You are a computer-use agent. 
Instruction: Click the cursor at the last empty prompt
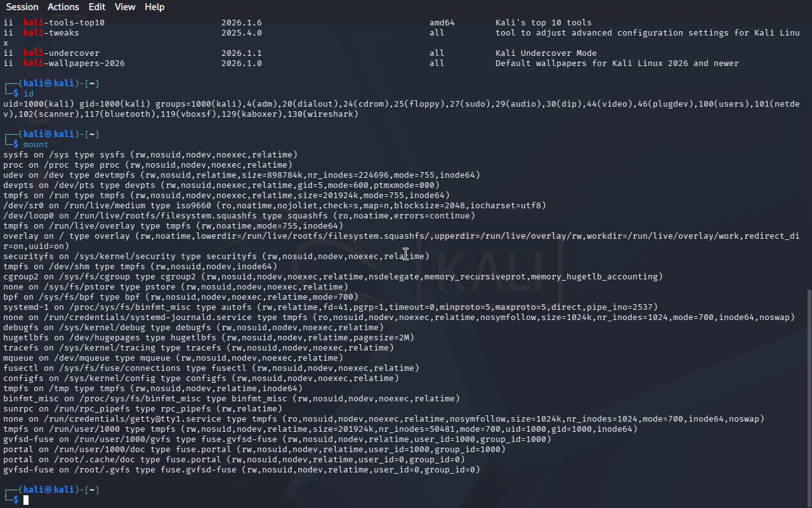click(x=26, y=500)
